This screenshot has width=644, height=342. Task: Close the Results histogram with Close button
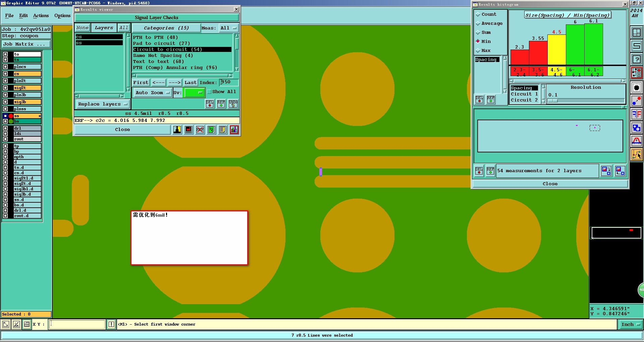pos(550,184)
